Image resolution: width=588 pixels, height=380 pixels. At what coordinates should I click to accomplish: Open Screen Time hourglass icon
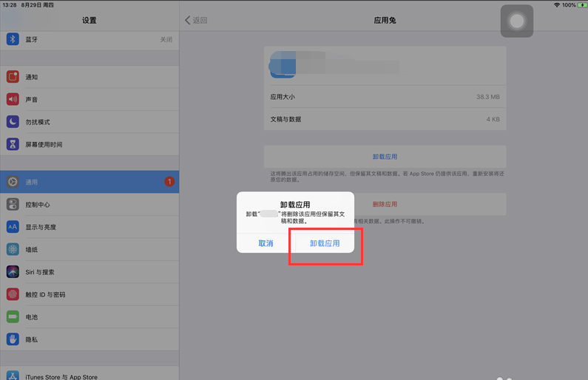[x=13, y=144]
